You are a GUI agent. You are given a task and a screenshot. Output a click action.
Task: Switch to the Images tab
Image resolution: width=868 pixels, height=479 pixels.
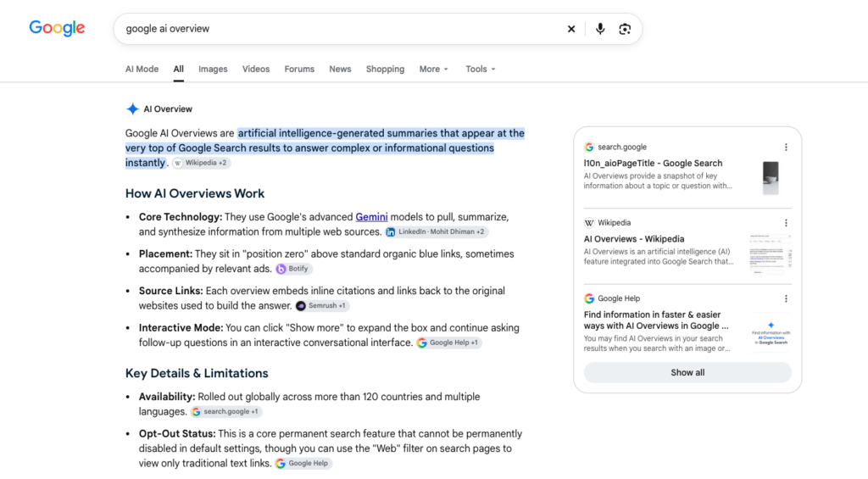point(213,70)
